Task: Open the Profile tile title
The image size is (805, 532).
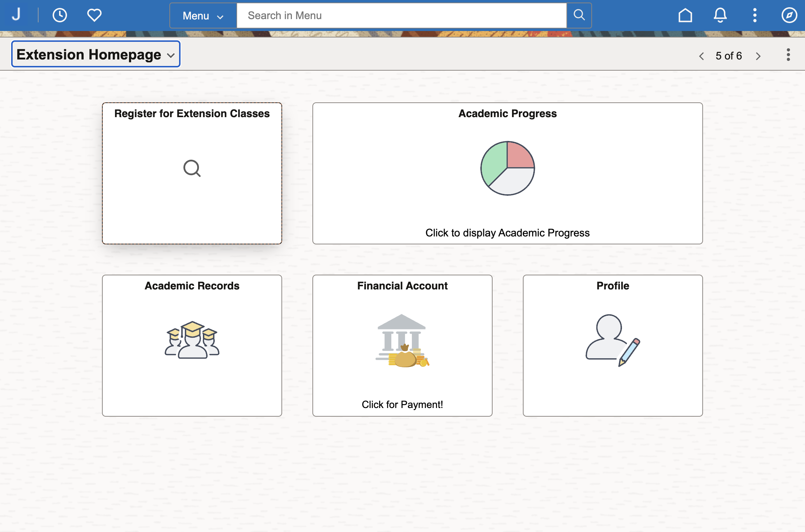Action: coord(613,286)
